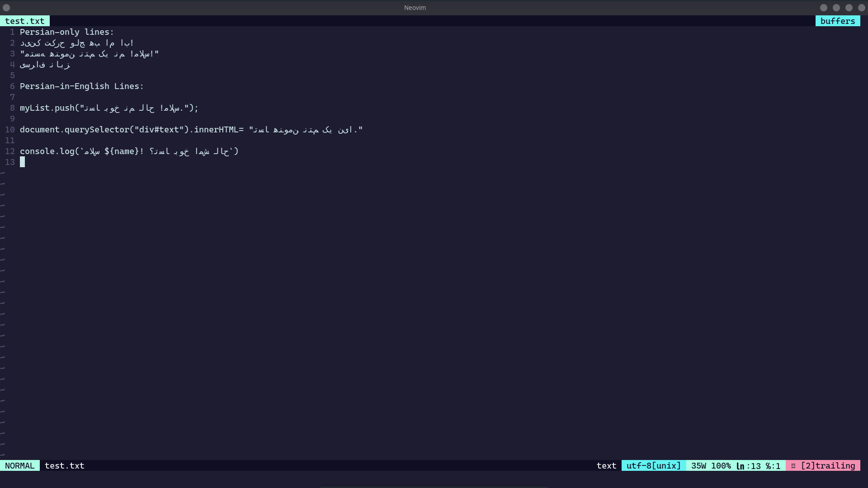The height and width of the screenshot is (488, 868).
Task: Click the block cursor on line 13
Action: [23, 162]
